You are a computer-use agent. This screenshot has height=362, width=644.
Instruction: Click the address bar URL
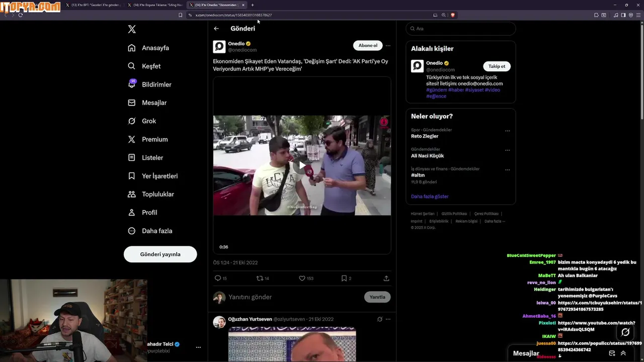click(x=233, y=15)
